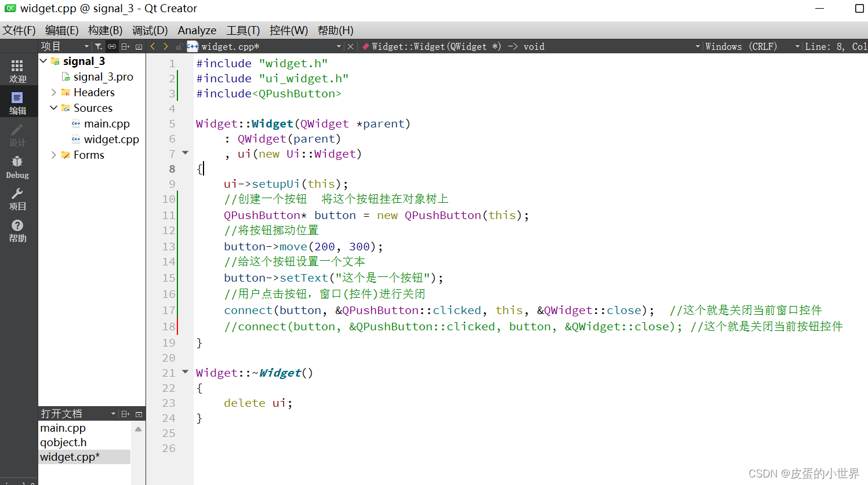Open the 项目 (Projects) mode

17,199
